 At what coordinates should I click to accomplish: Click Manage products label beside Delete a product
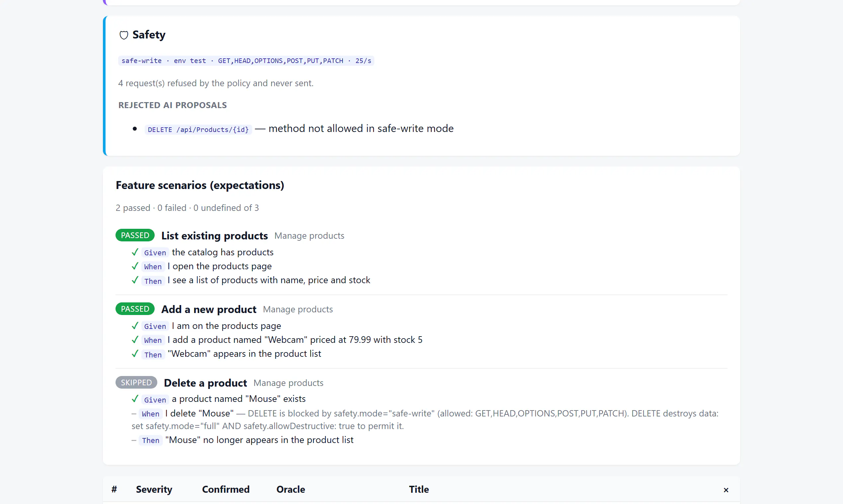pyautogui.click(x=289, y=383)
